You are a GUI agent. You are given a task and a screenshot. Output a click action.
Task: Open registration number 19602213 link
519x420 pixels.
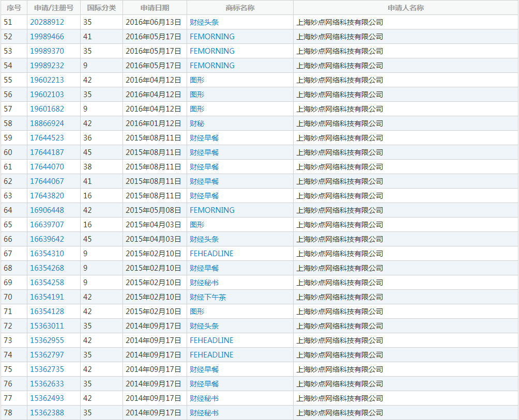click(47, 80)
